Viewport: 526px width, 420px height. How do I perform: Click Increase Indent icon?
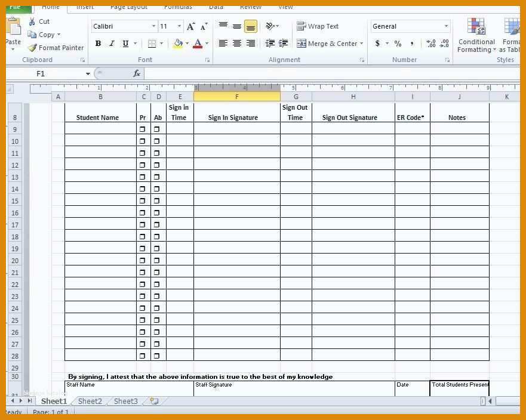click(283, 43)
